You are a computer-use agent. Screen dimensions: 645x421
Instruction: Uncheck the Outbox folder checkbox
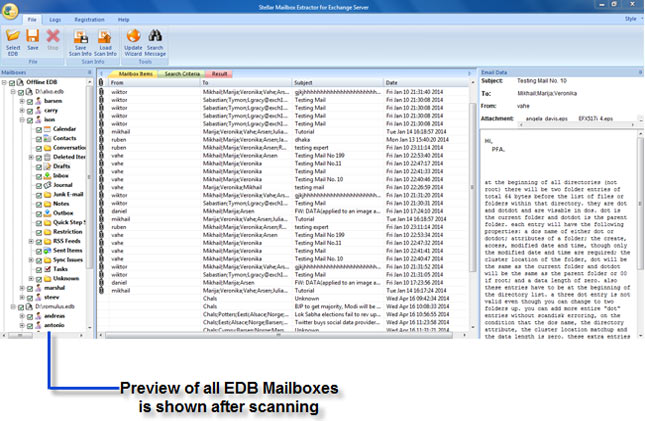click(x=39, y=214)
